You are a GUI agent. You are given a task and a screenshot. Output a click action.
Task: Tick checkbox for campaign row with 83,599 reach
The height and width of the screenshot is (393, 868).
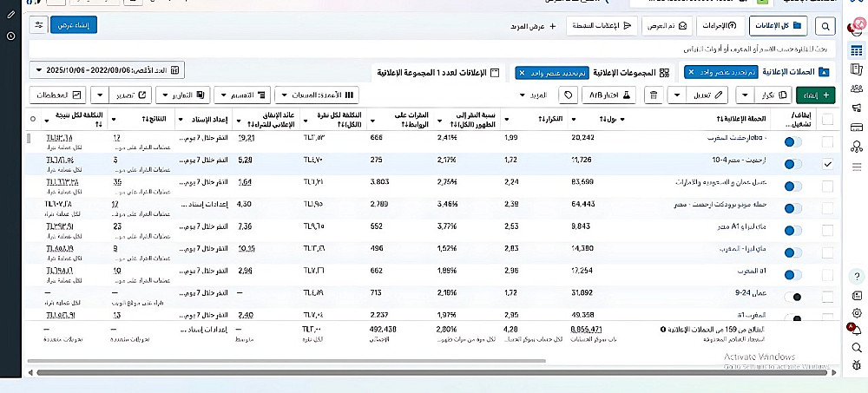click(x=827, y=187)
